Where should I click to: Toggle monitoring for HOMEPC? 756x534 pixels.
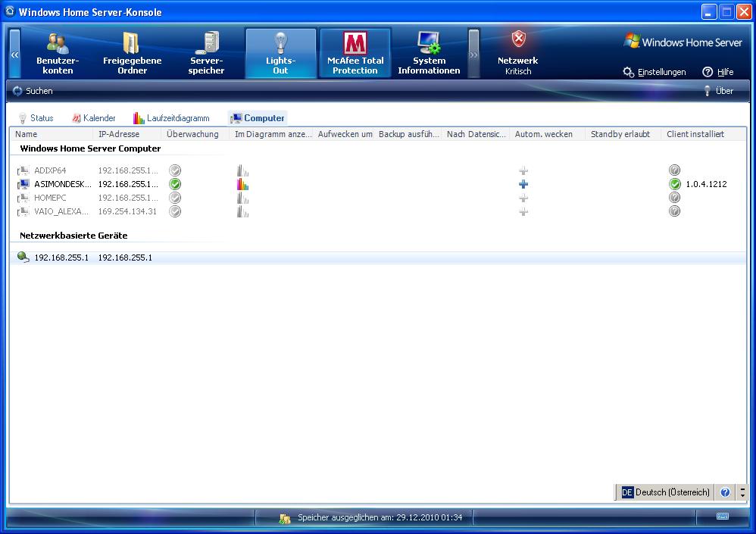coord(175,198)
